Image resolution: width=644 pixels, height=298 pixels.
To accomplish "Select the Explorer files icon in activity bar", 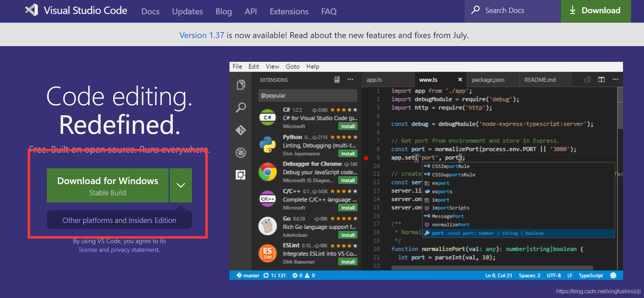I will point(241,85).
